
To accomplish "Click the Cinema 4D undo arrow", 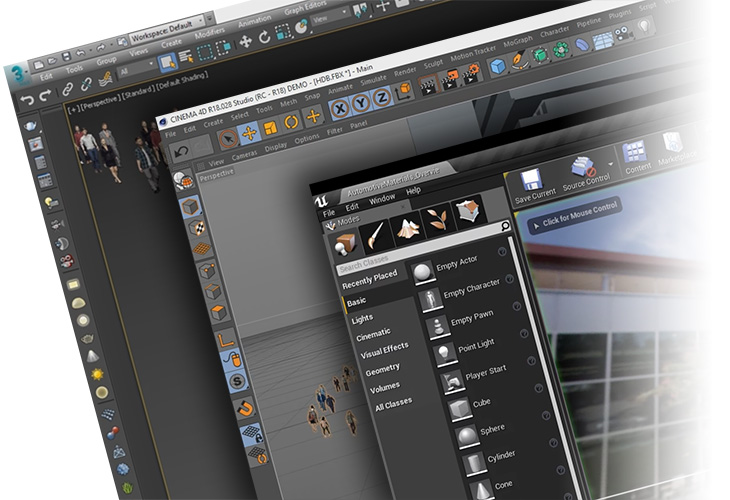I will click(179, 152).
